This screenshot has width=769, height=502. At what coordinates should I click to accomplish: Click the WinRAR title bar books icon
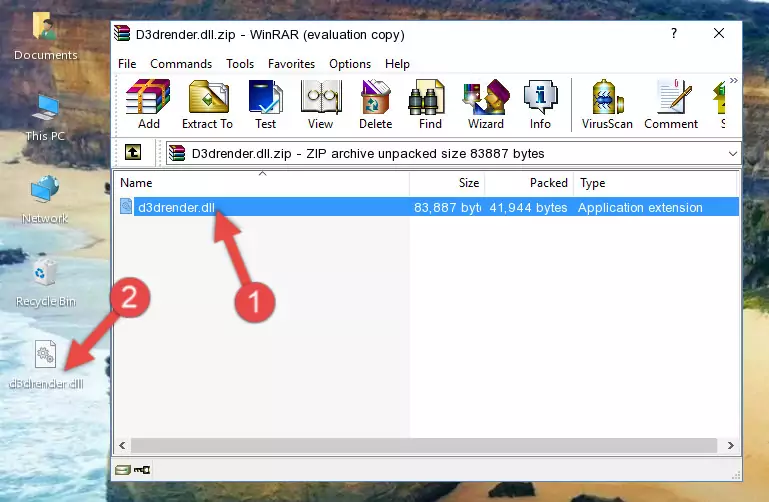[122, 33]
